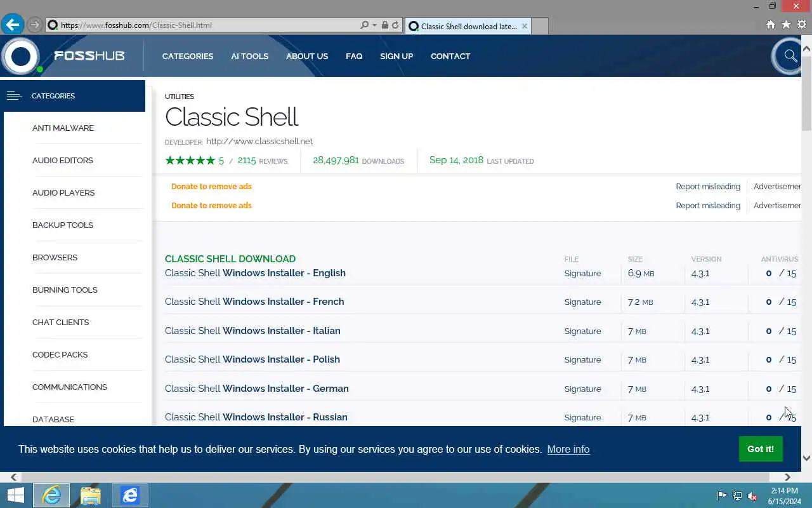Toggle the Categories hamburger menu icon
812x508 pixels.
point(14,96)
